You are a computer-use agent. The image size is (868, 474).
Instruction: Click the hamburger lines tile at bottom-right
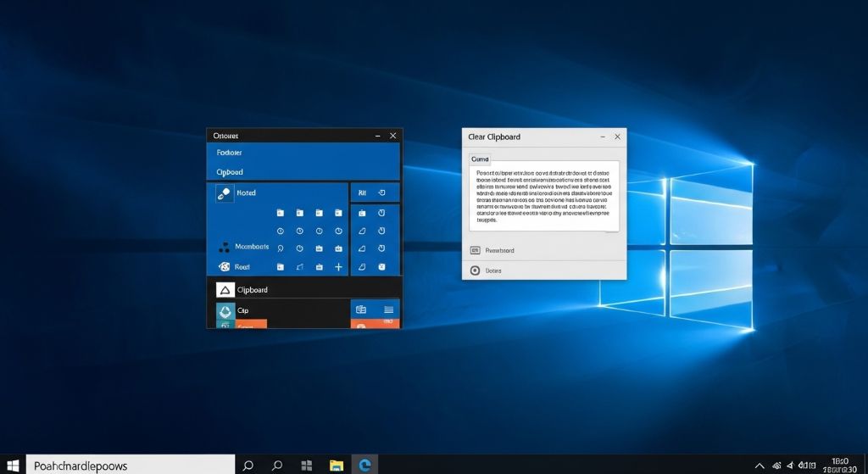(x=388, y=309)
